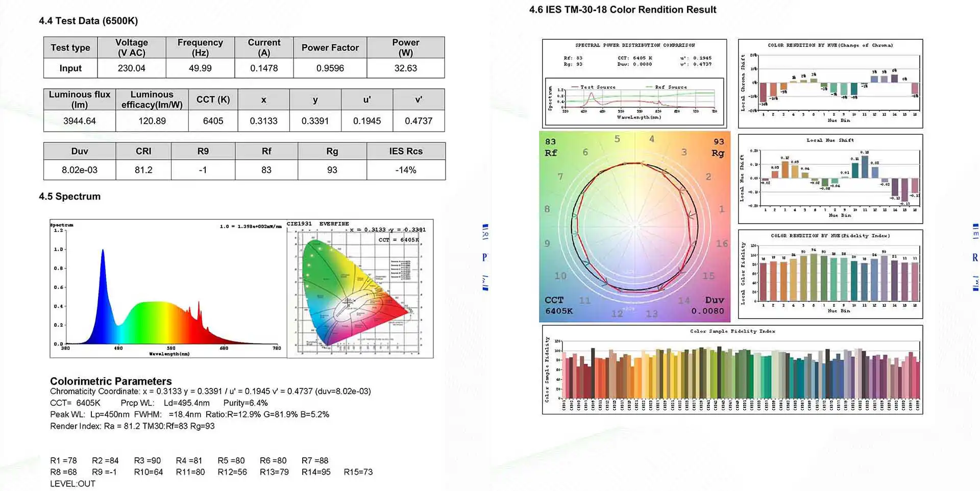Screen dimensions: 980x491
Task: Click the "4.6 IES TM-30-18 Color Rendition Result" heading
Action: click(x=623, y=10)
